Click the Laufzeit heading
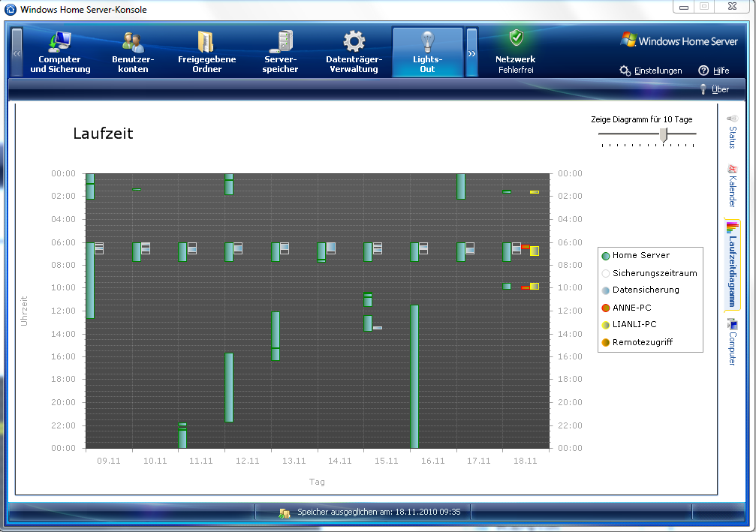 103,134
